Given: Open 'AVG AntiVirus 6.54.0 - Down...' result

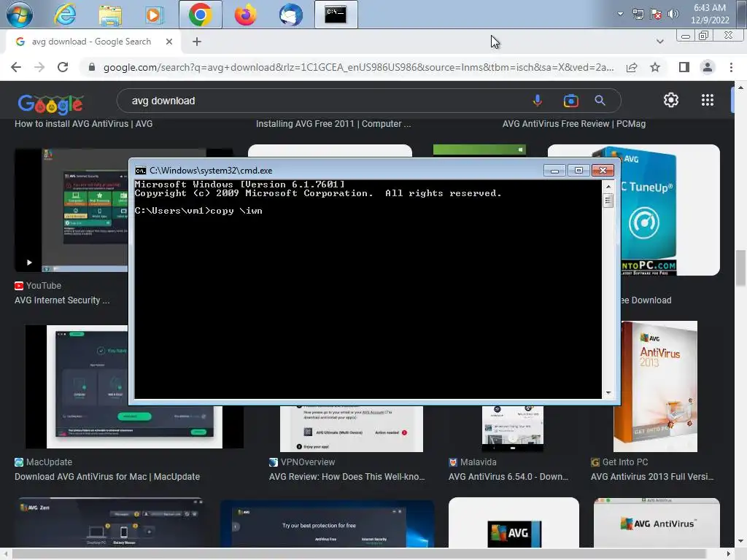Looking at the screenshot, I should [508, 477].
